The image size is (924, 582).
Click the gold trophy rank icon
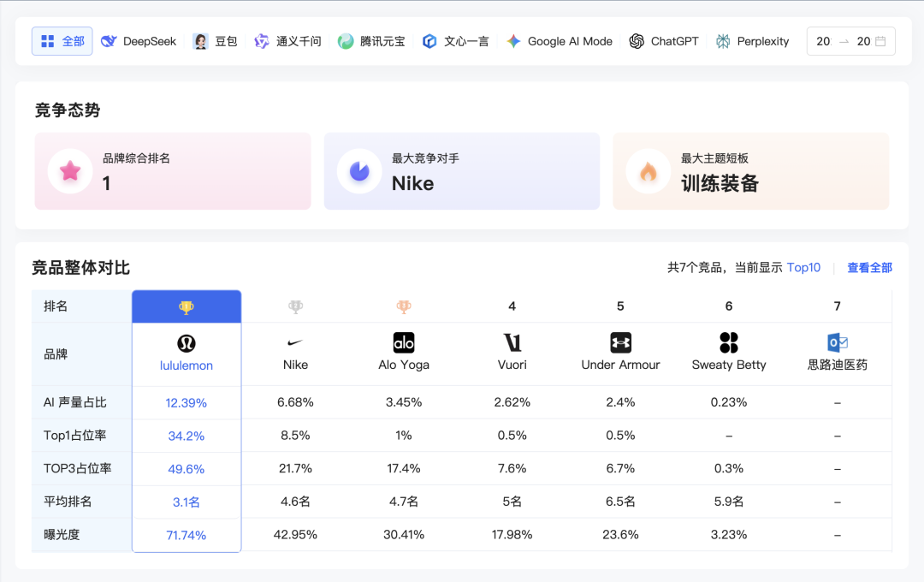(x=187, y=306)
